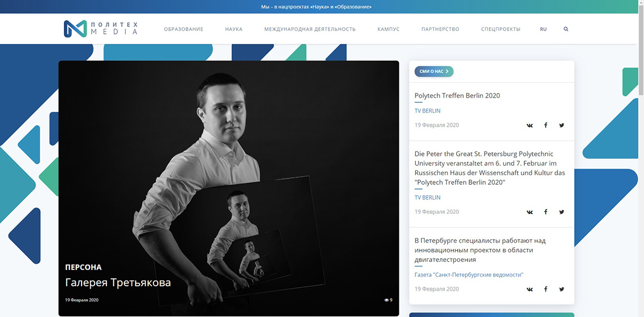Share the Die Peter the Great article on VK
This screenshot has width=644, height=317.
click(x=530, y=212)
